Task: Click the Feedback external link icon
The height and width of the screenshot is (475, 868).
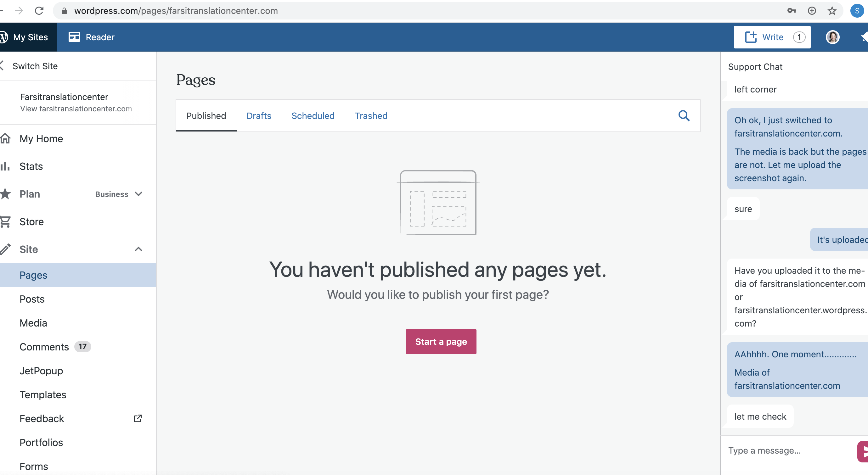Action: click(x=138, y=418)
